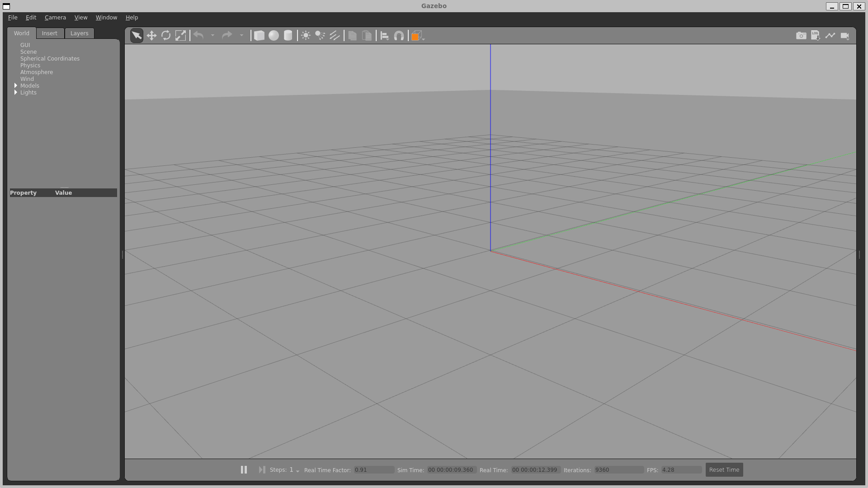Select Physics in the world tree
This screenshot has width=868, height=488.
(x=30, y=66)
